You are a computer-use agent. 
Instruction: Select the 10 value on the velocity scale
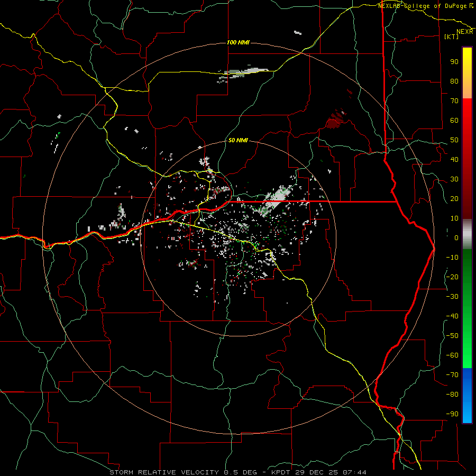coord(454,218)
